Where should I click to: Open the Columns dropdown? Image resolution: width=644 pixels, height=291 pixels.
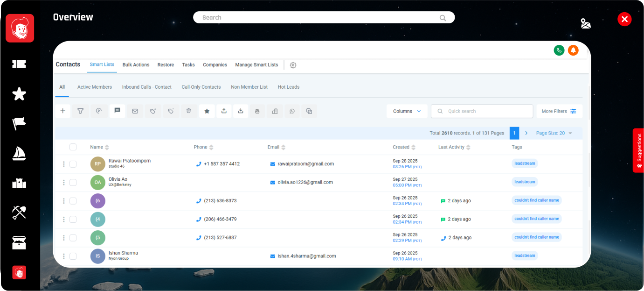tap(407, 111)
